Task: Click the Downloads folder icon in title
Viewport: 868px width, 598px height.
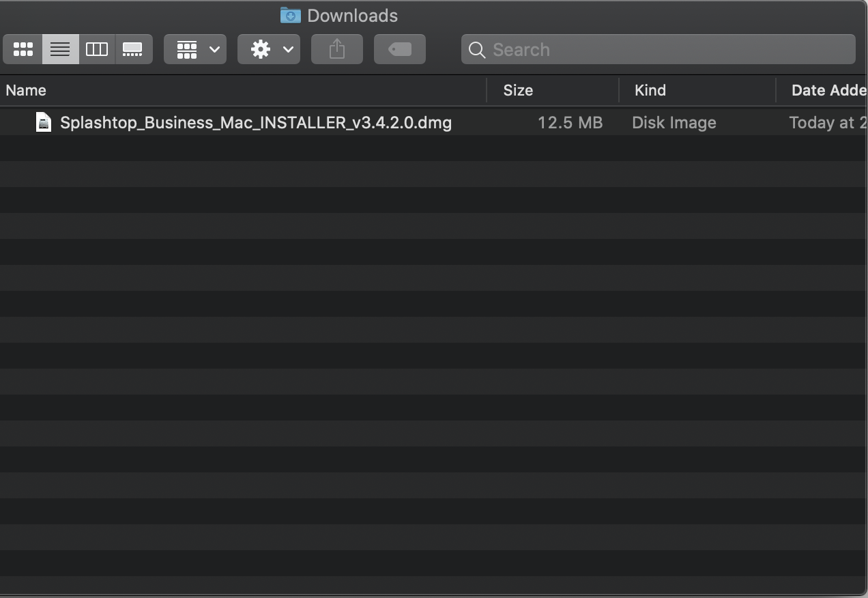Action: (290, 15)
